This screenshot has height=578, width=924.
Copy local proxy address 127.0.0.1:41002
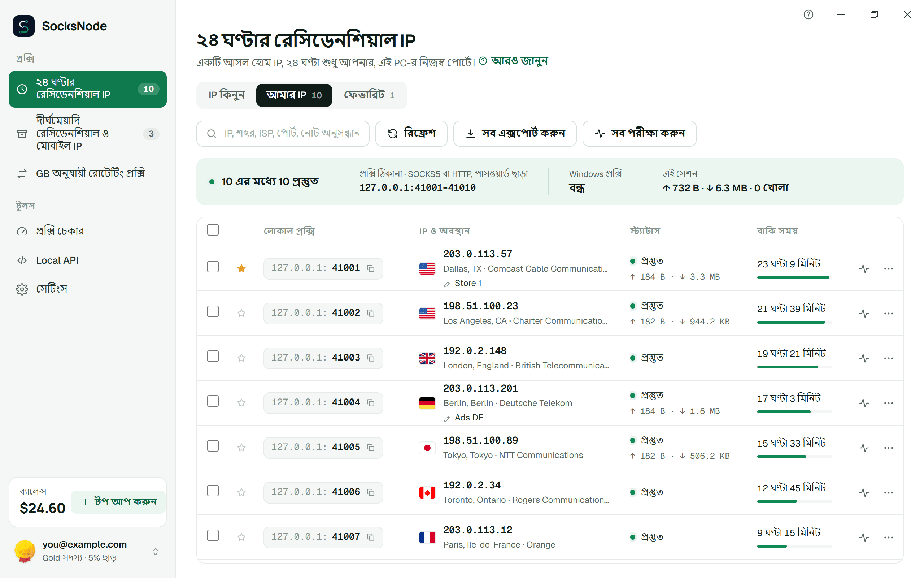click(370, 313)
